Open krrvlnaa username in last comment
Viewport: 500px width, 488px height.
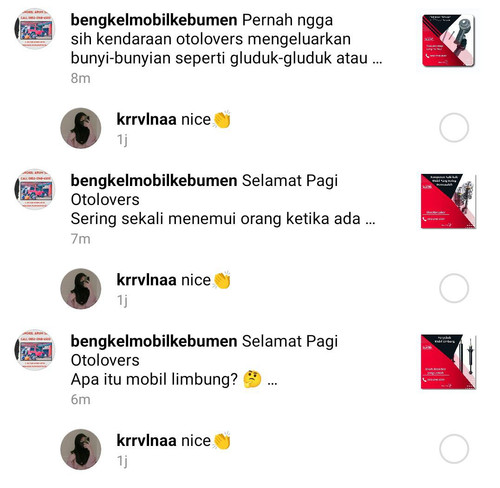[x=146, y=441]
